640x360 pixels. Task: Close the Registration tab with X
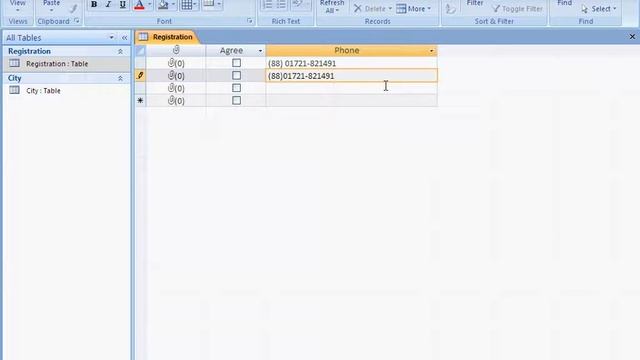[632, 37]
